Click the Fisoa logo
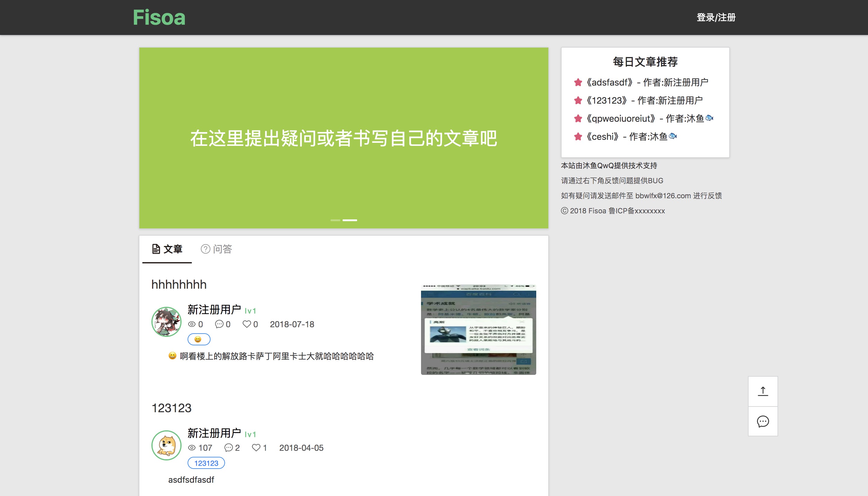The width and height of the screenshot is (868, 496). (159, 17)
